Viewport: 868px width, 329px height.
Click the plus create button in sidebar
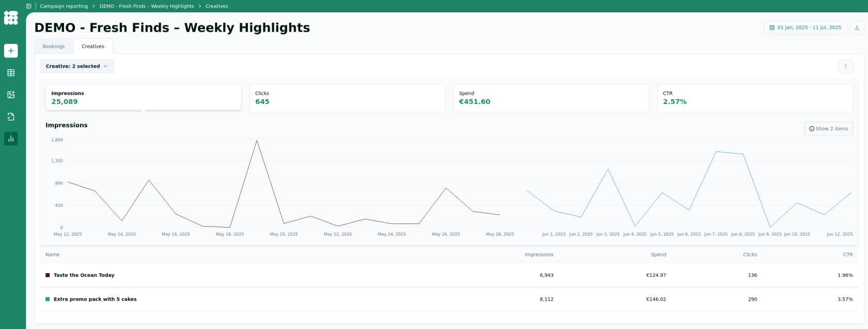[11, 51]
